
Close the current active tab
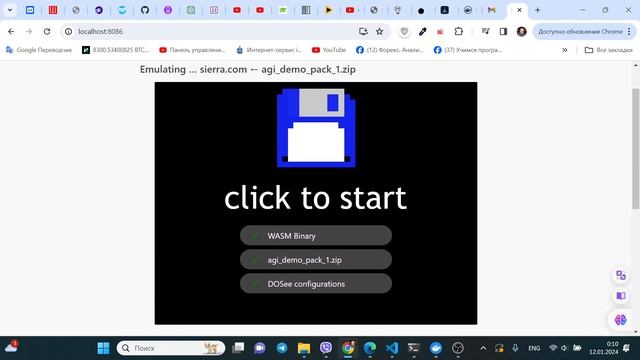click(519, 10)
